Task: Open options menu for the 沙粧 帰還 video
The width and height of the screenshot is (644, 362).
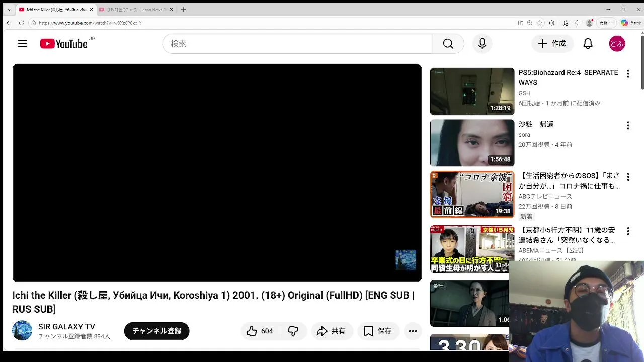Action: click(x=628, y=125)
